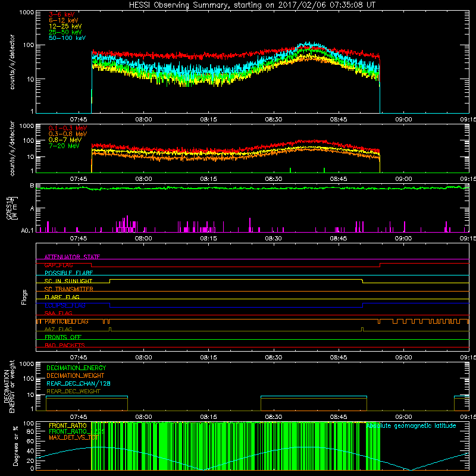Pick the AAZ_FLAG label
This screenshot has width=476, height=476.
pos(58,329)
